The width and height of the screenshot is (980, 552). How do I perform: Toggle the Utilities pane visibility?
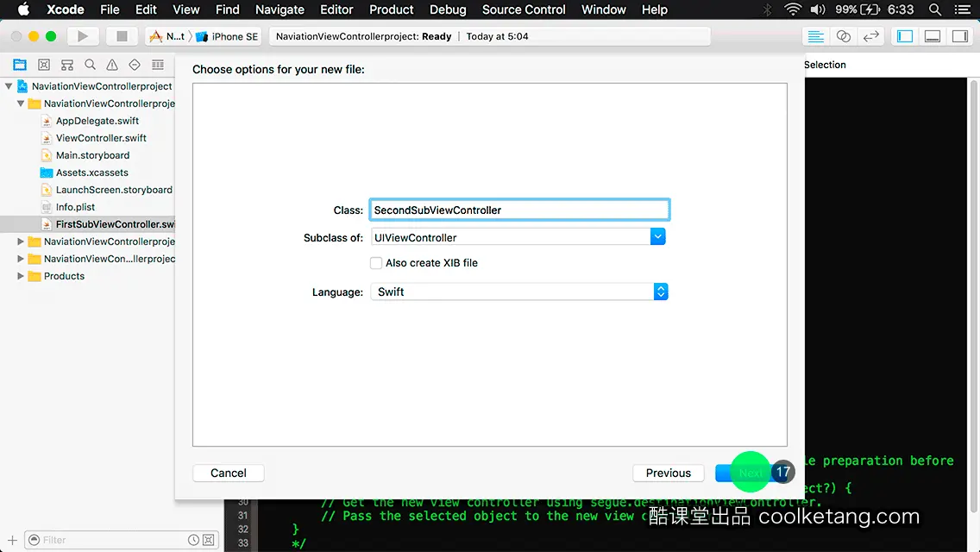tap(960, 36)
